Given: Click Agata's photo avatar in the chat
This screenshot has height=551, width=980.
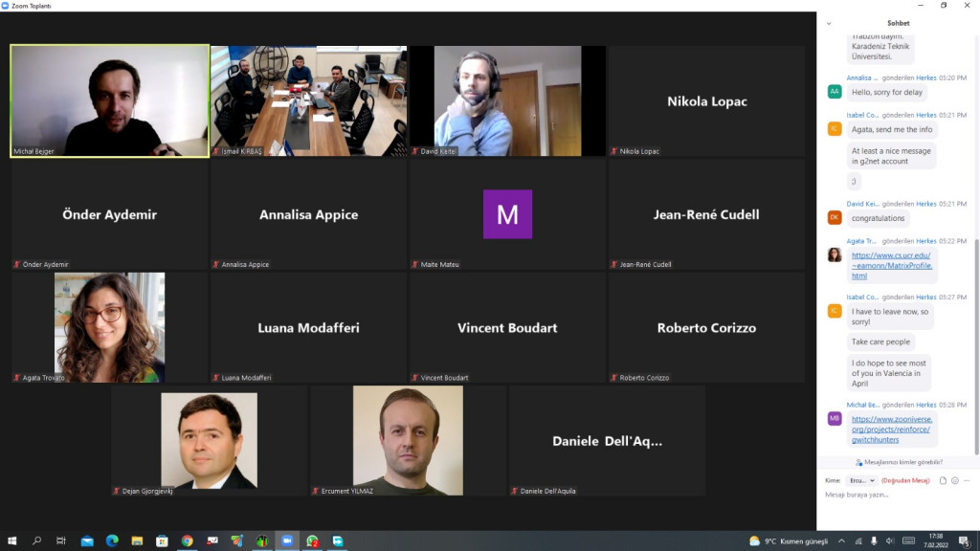Looking at the screenshot, I should [x=835, y=254].
